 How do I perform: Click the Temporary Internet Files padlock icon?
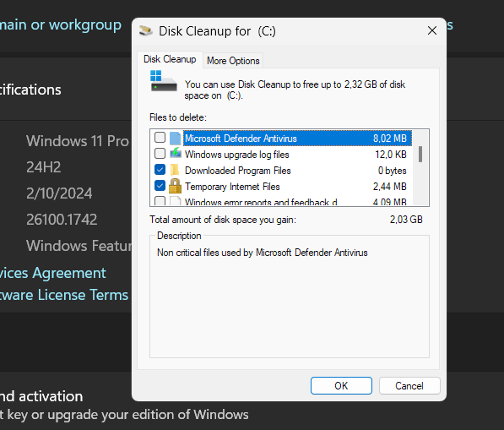pos(175,186)
